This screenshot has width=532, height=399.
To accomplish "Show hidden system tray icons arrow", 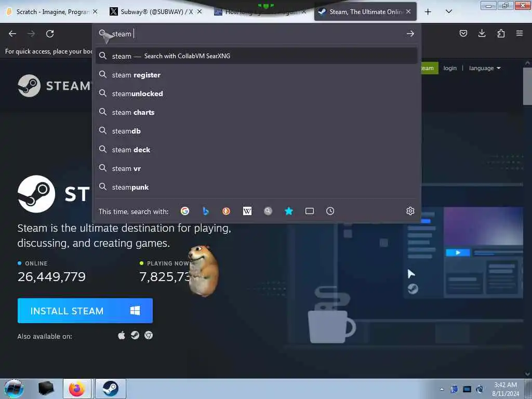I will tap(442, 390).
